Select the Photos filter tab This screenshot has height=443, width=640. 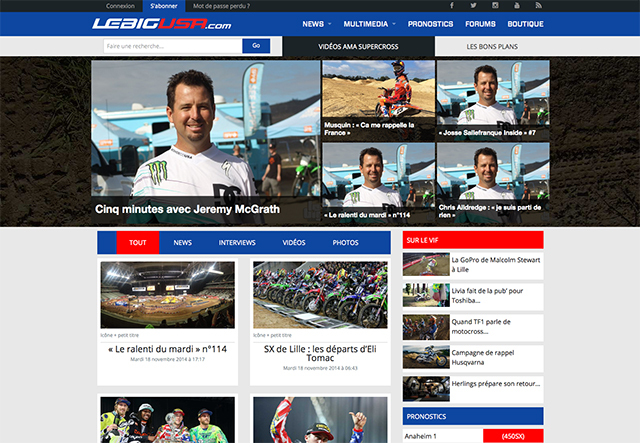[345, 243]
